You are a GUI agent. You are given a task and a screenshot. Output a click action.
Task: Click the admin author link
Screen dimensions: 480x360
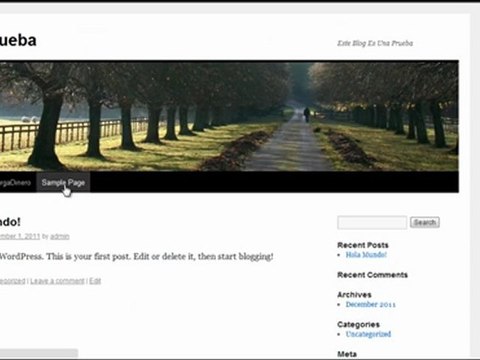(60, 236)
